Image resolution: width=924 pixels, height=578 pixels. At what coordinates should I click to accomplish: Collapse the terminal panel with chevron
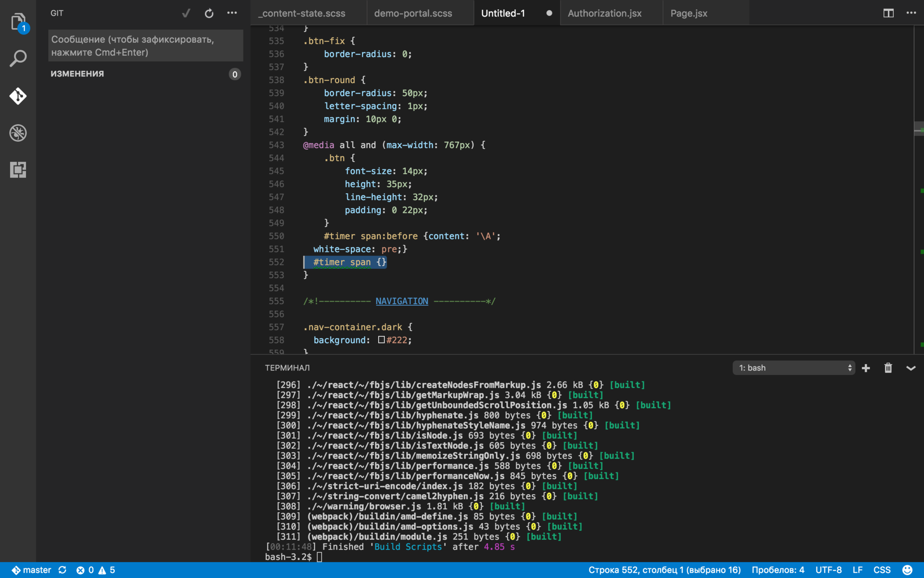point(911,368)
